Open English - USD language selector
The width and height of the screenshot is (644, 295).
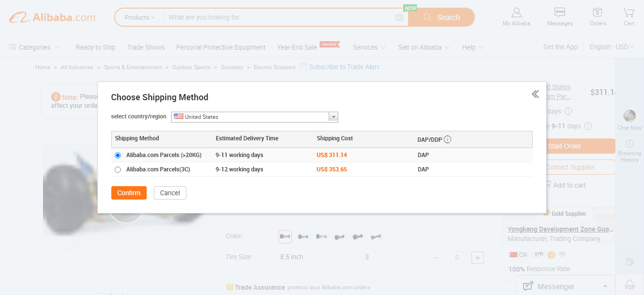612,47
